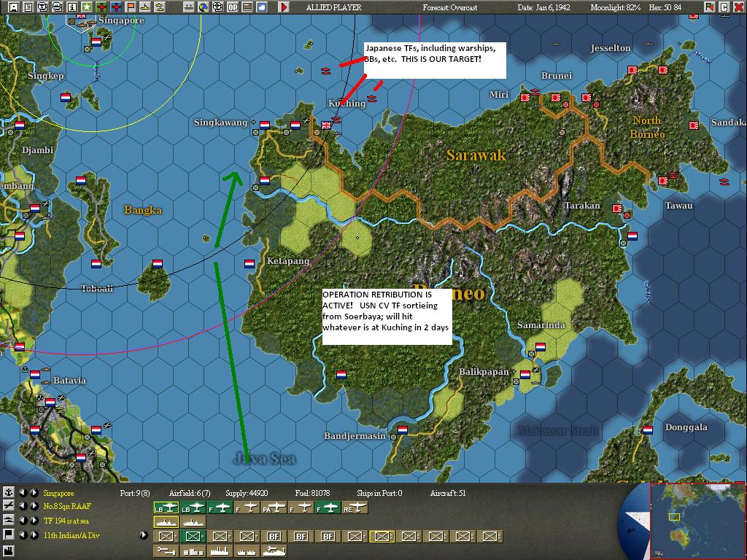
Task: Click 'Forecast: Overcast' in top bar
Action: coord(449,7)
